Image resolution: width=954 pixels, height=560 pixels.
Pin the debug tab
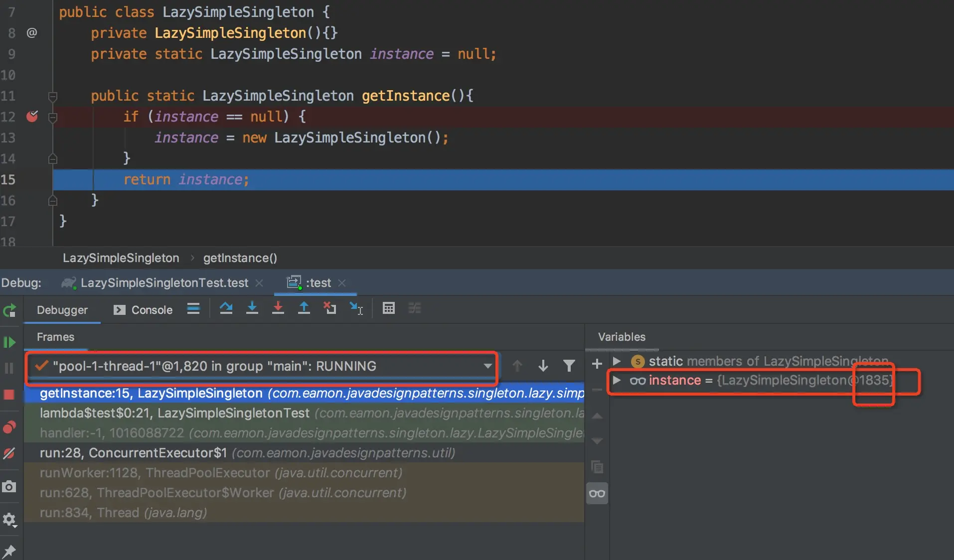click(9, 551)
